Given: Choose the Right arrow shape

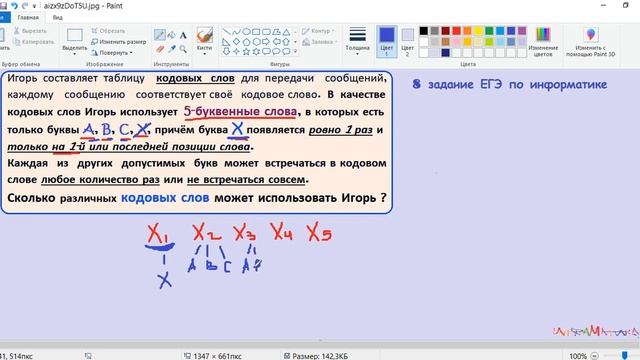Looking at the screenshot, I should [266, 42].
